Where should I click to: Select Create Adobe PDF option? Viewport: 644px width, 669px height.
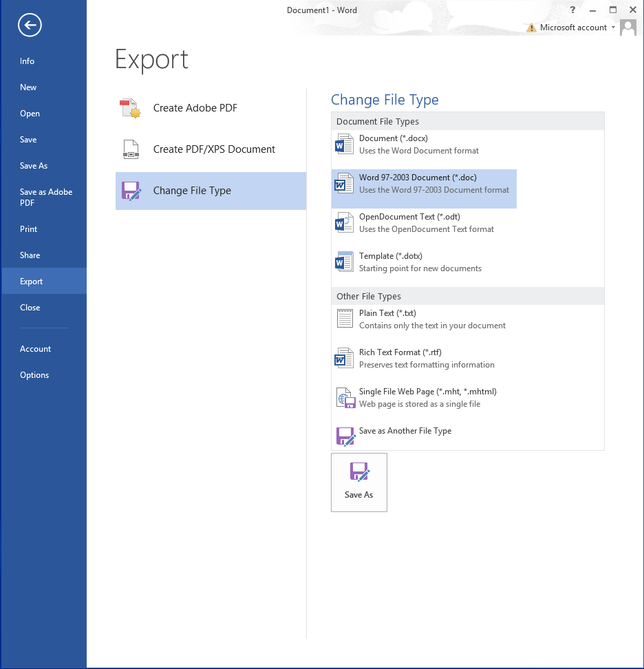click(211, 108)
